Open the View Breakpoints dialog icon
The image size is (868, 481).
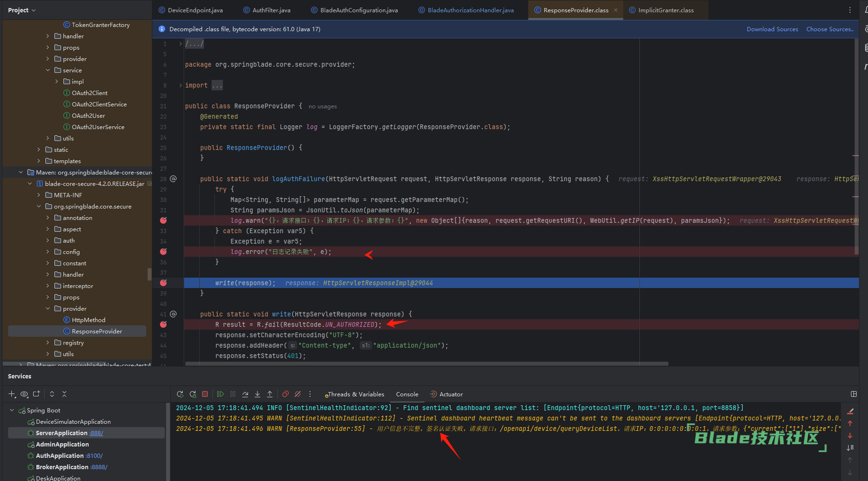tap(285, 394)
